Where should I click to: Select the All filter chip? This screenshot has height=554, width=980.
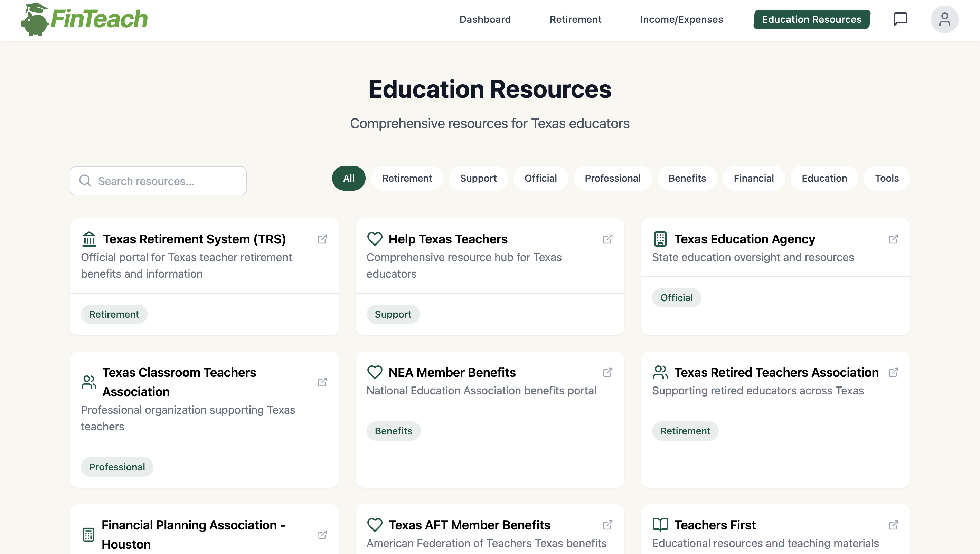coord(348,178)
